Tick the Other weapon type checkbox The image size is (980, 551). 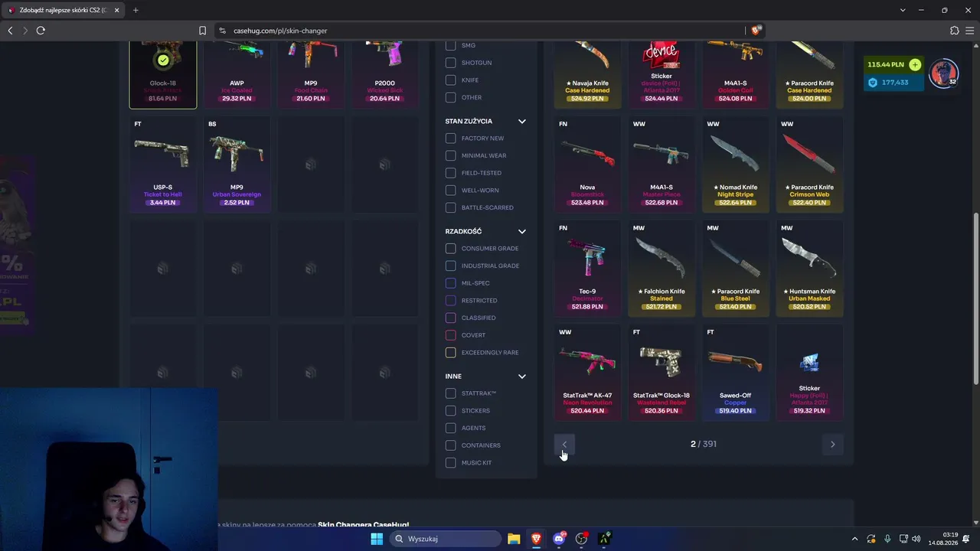click(x=450, y=98)
